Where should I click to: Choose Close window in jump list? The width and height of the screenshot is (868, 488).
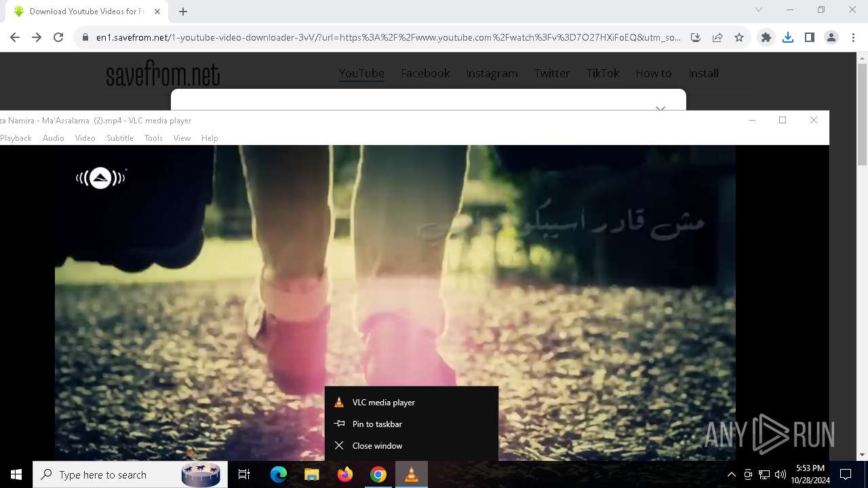[x=412, y=445]
